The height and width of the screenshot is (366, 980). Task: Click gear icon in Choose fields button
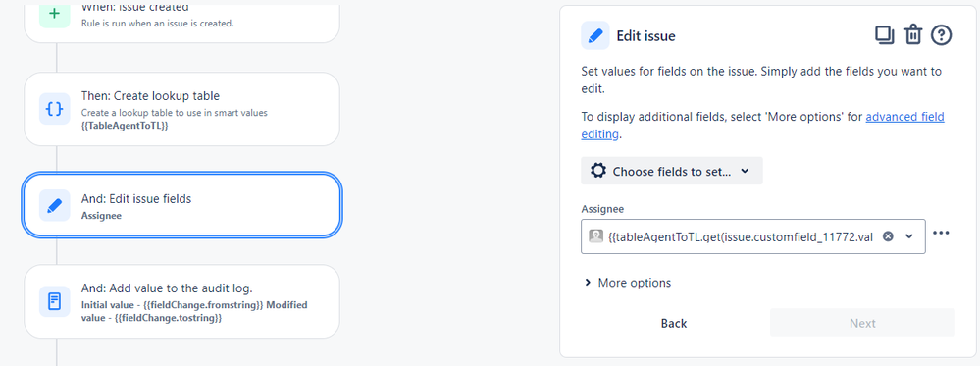[598, 171]
